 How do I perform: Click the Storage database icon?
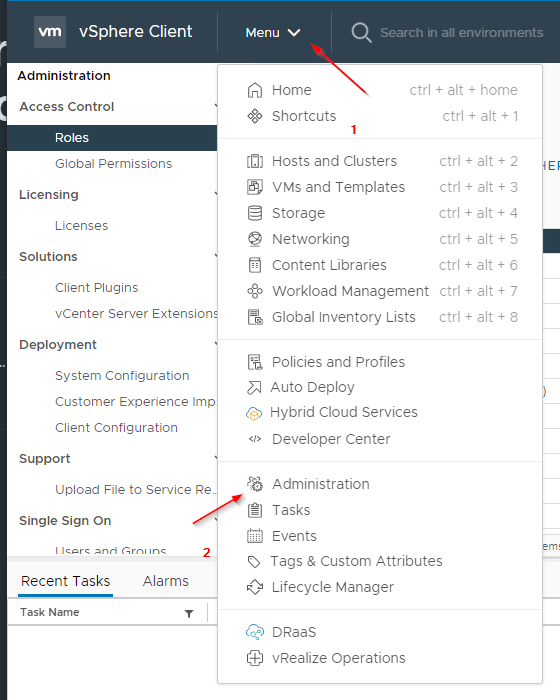click(x=255, y=213)
